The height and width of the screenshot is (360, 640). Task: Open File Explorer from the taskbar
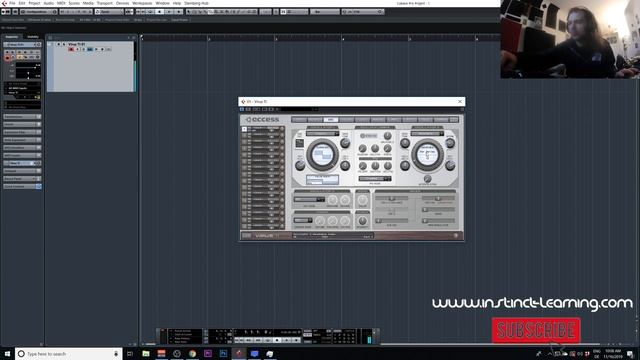pos(146,353)
